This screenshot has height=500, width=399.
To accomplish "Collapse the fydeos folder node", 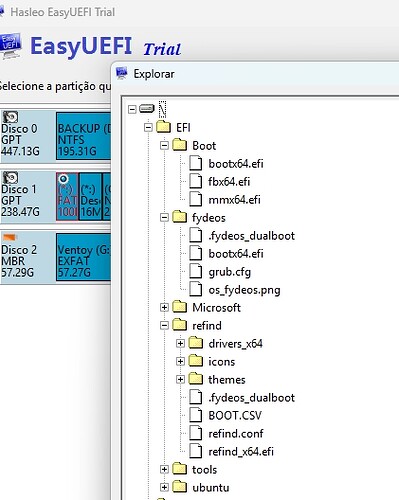I will [164, 217].
